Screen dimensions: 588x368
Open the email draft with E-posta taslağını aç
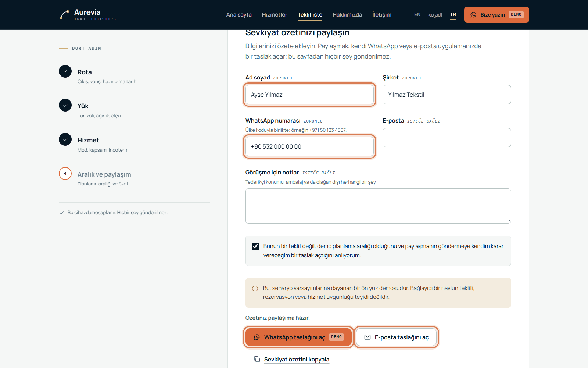397,337
